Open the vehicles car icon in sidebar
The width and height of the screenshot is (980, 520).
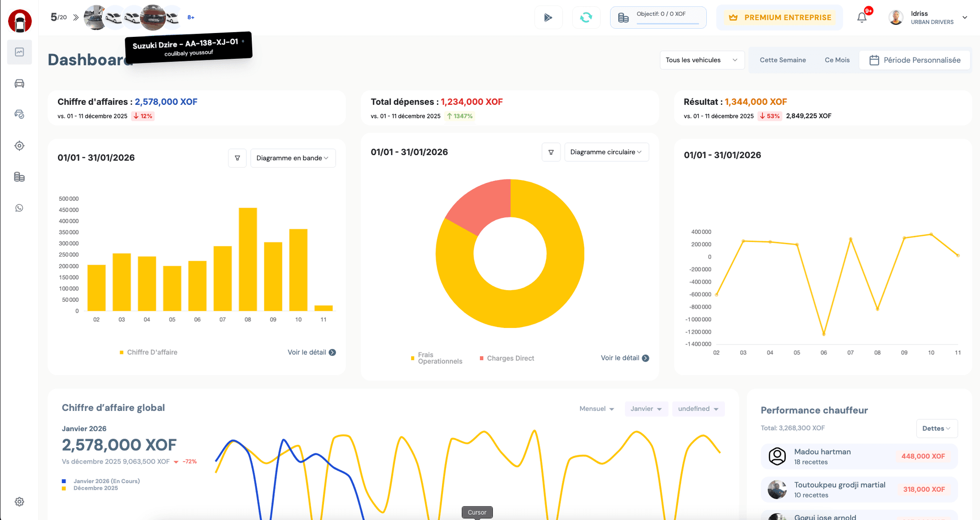20,83
